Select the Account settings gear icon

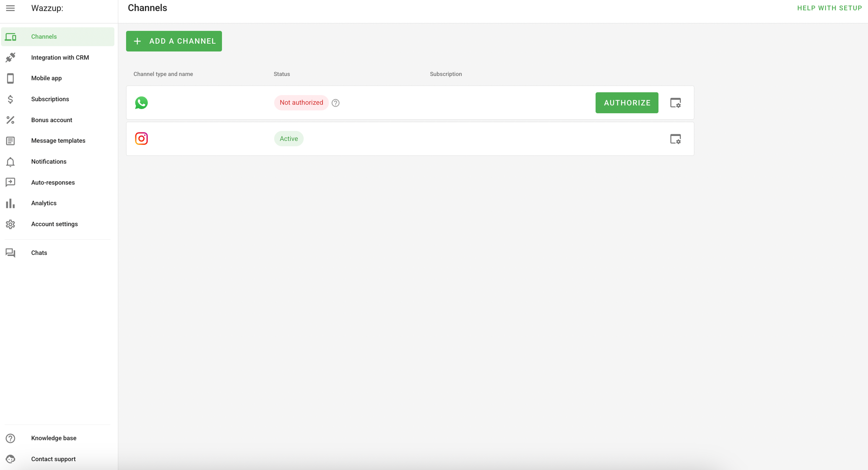point(11,224)
